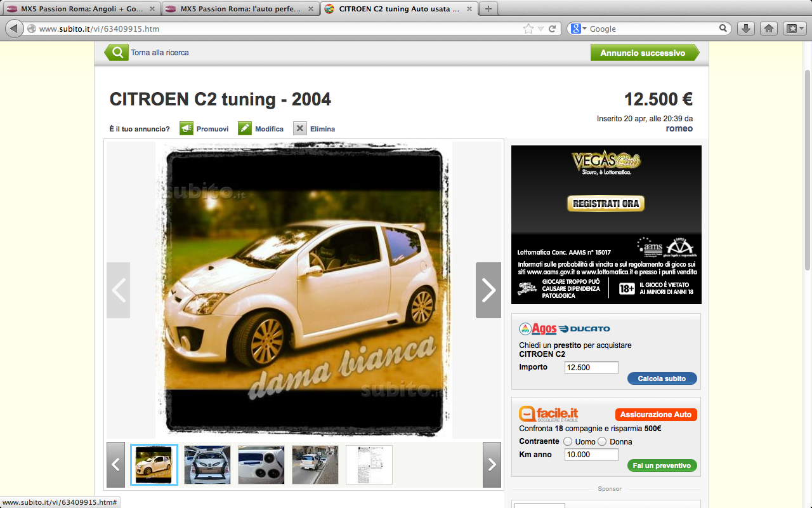Show next photo with right arrow

[x=488, y=290]
